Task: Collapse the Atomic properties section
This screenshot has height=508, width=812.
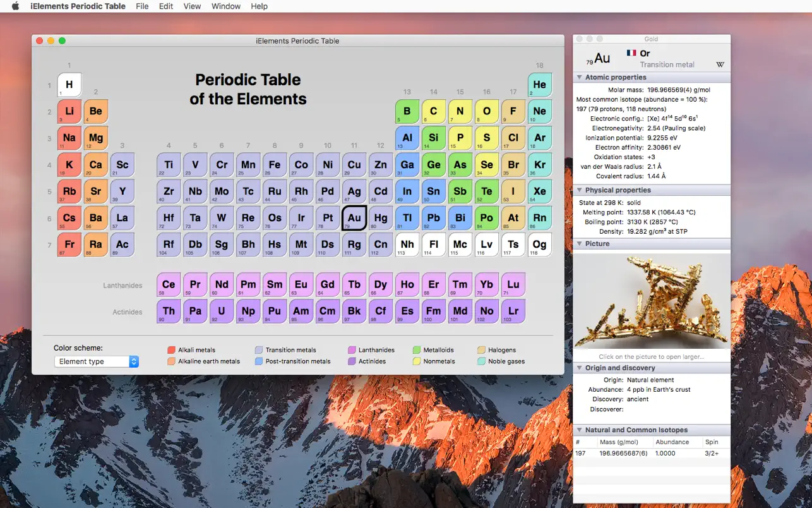Action: (580, 76)
